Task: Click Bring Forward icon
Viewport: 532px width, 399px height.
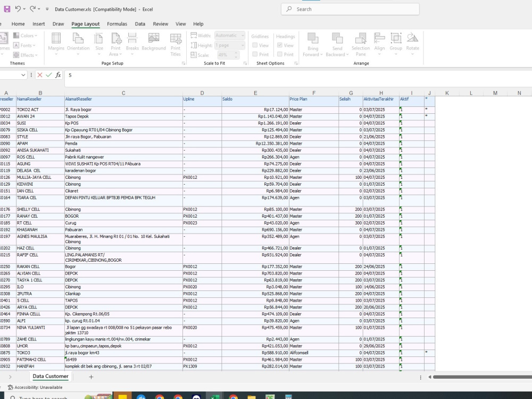Action: coord(312,44)
